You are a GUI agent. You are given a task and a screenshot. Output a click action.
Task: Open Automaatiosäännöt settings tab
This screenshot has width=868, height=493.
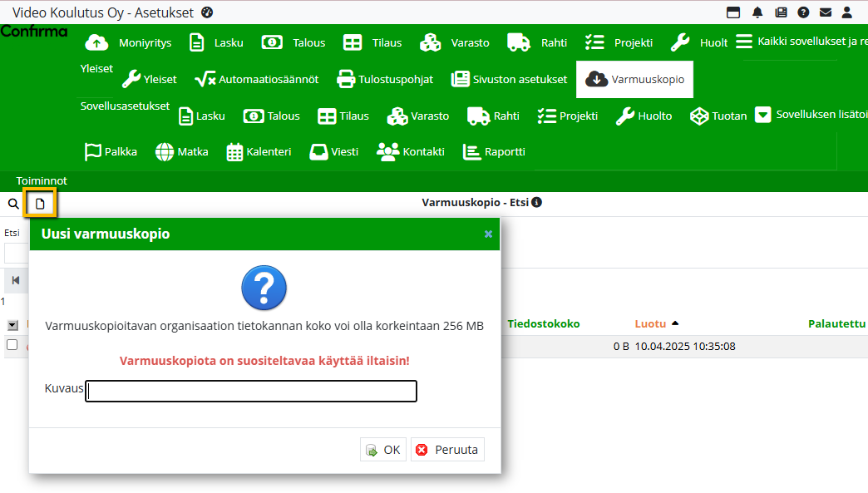point(256,80)
